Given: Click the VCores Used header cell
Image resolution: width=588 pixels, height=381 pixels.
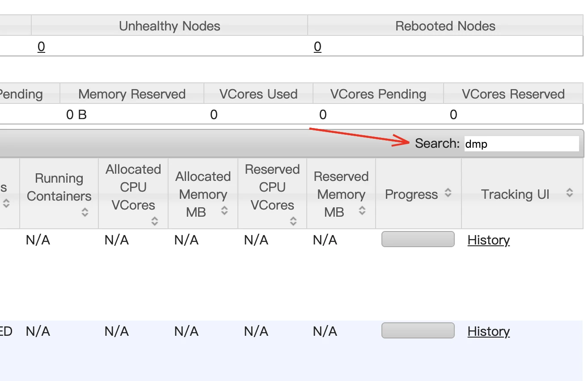Looking at the screenshot, I should [x=258, y=94].
